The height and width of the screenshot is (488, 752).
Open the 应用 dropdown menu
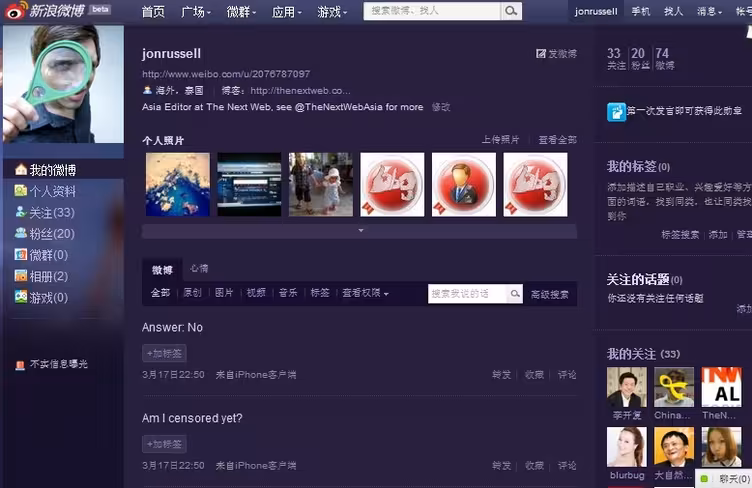pyautogui.click(x=286, y=12)
